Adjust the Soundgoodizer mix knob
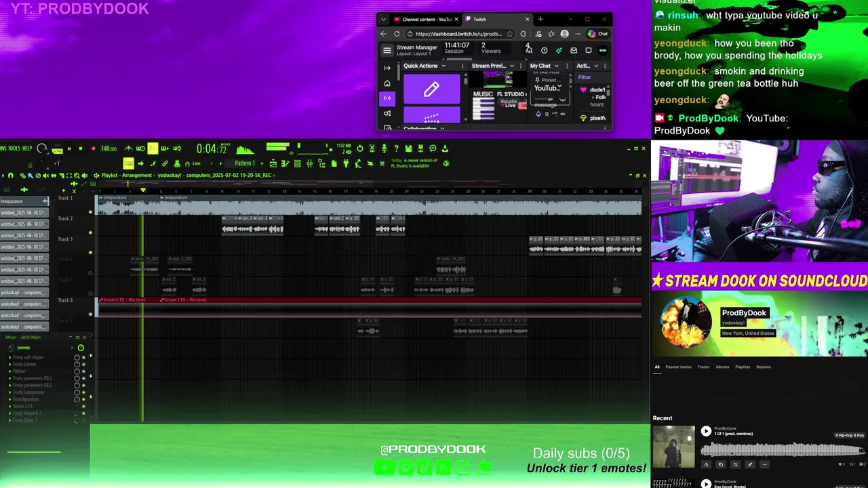The width and height of the screenshot is (868, 488). click(x=77, y=399)
